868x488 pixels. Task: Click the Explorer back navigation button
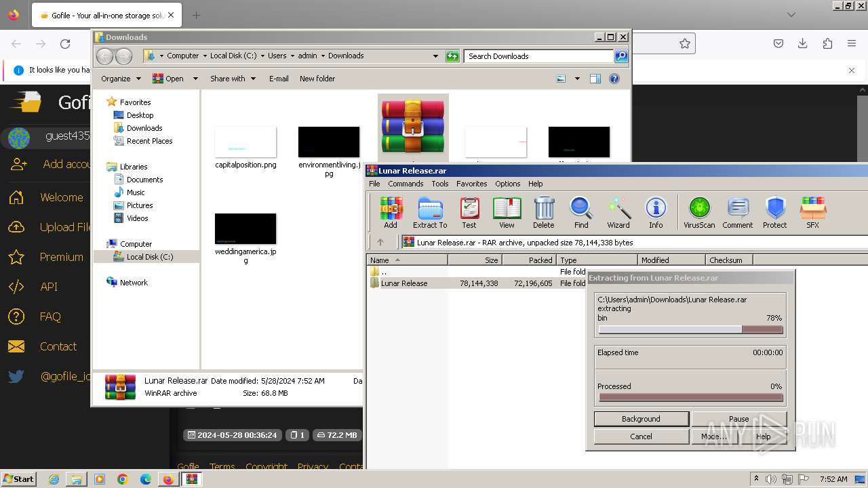[x=104, y=56]
